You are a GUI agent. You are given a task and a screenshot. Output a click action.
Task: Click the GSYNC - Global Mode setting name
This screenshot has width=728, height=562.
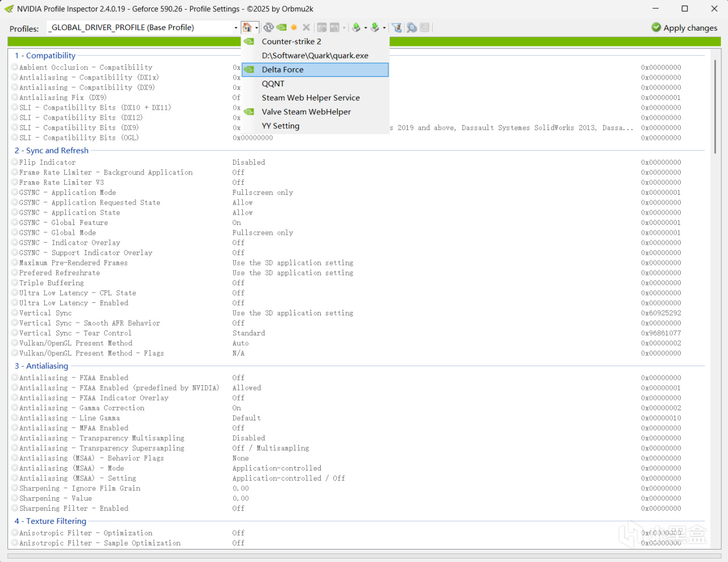pyautogui.click(x=57, y=233)
